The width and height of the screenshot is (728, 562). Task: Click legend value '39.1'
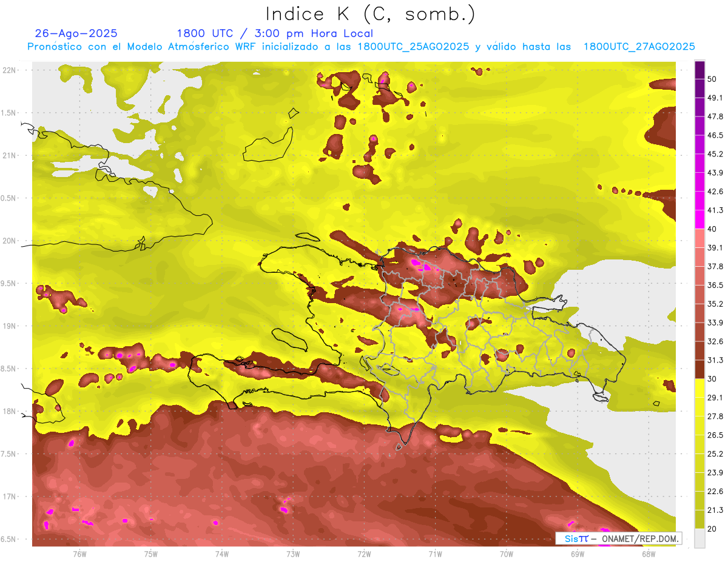pos(715,247)
